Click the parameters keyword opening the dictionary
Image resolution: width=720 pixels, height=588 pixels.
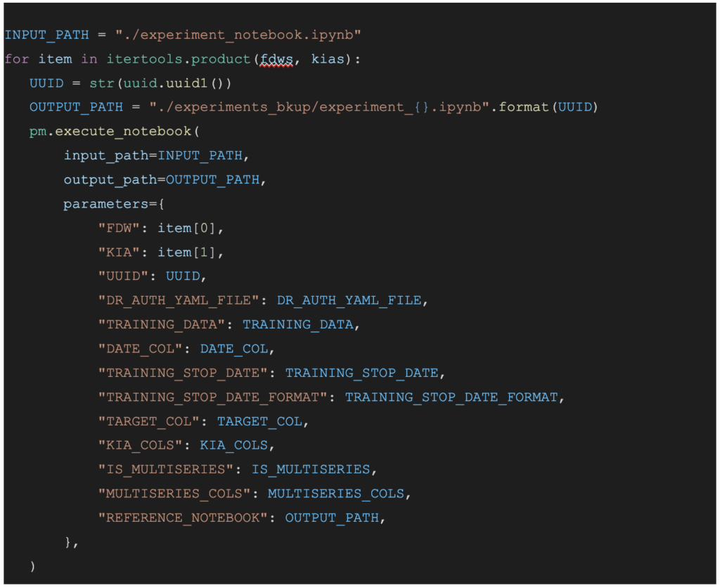pyautogui.click(x=102, y=204)
